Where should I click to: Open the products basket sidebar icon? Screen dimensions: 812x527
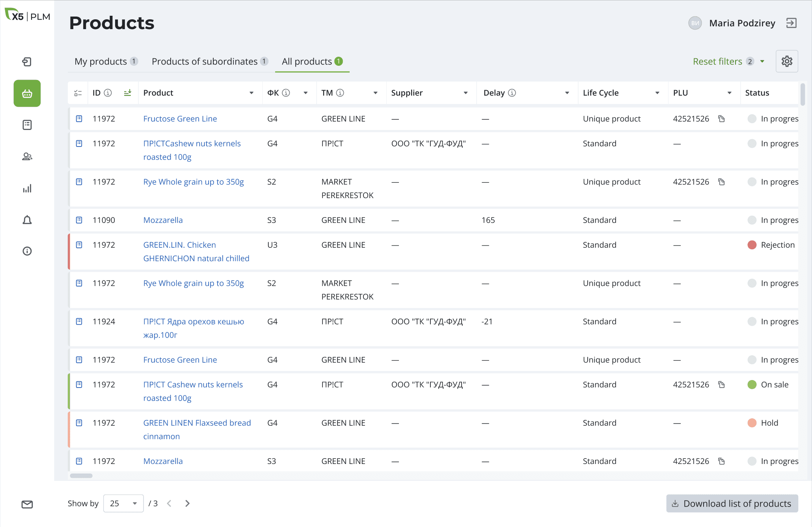(27, 93)
